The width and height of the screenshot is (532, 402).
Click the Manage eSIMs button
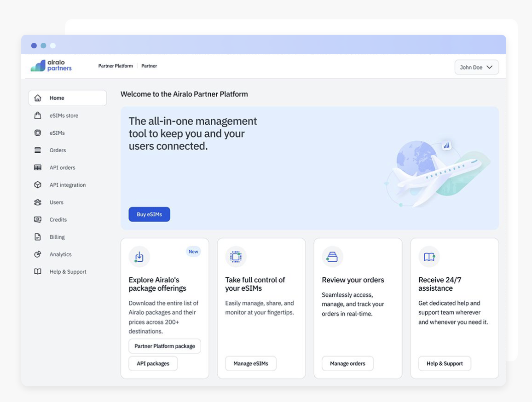coord(250,363)
